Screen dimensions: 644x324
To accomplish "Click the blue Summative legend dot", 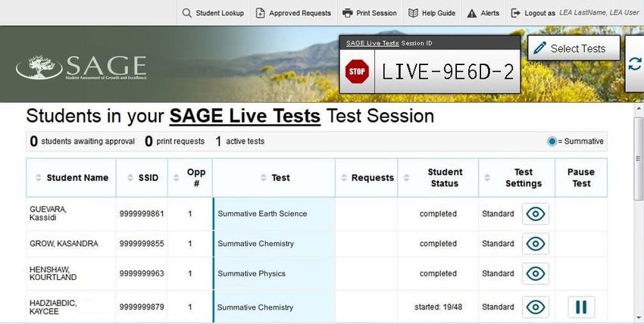I will (x=552, y=142).
